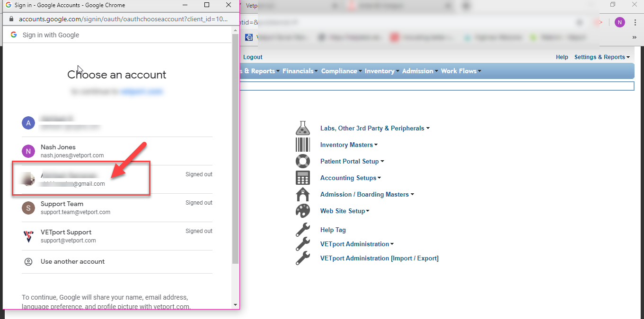This screenshot has width=644, height=319.
Task: Open the Settings & Reports dropdown at top right
Action: point(602,57)
